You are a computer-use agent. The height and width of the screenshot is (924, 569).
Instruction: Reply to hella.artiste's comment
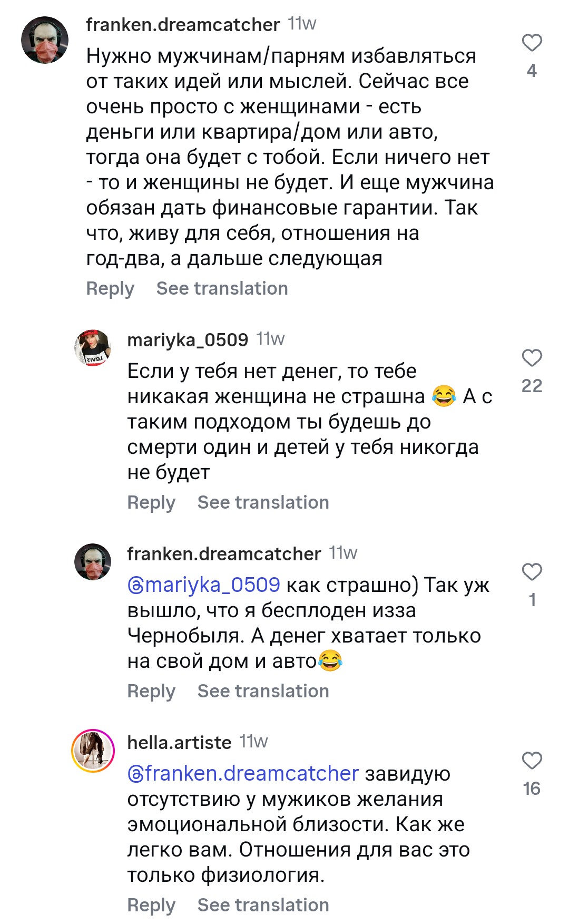pos(151,905)
